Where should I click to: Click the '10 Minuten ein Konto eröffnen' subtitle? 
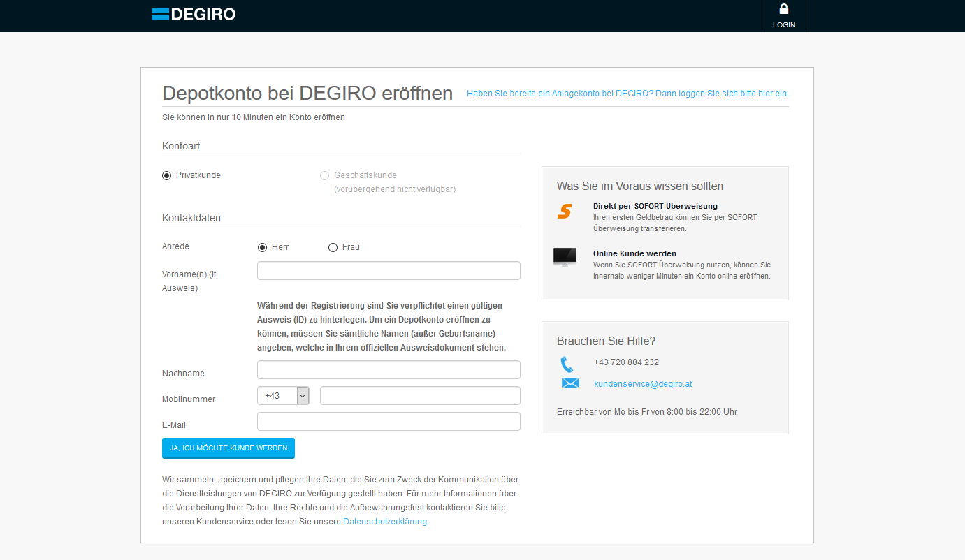[x=254, y=117]
